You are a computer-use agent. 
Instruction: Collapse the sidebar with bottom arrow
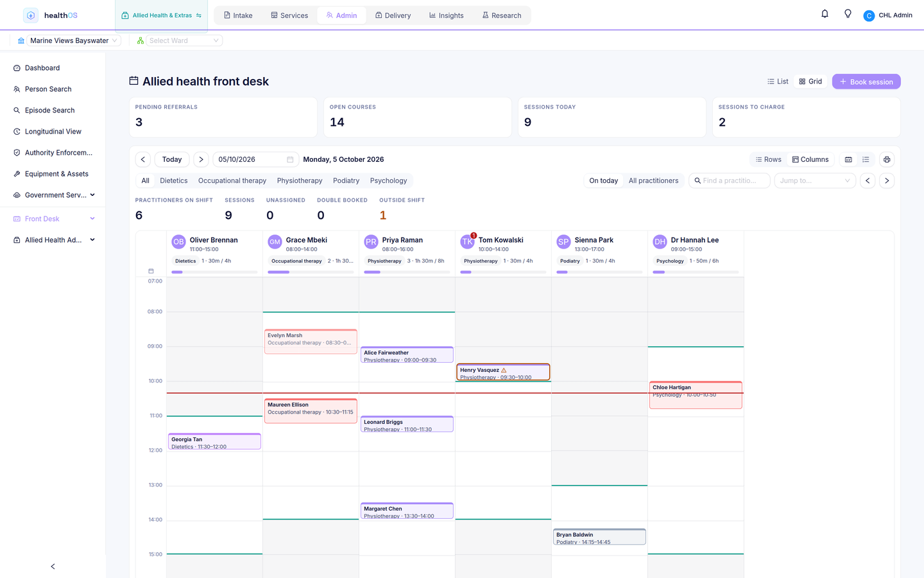click(53, 566)
